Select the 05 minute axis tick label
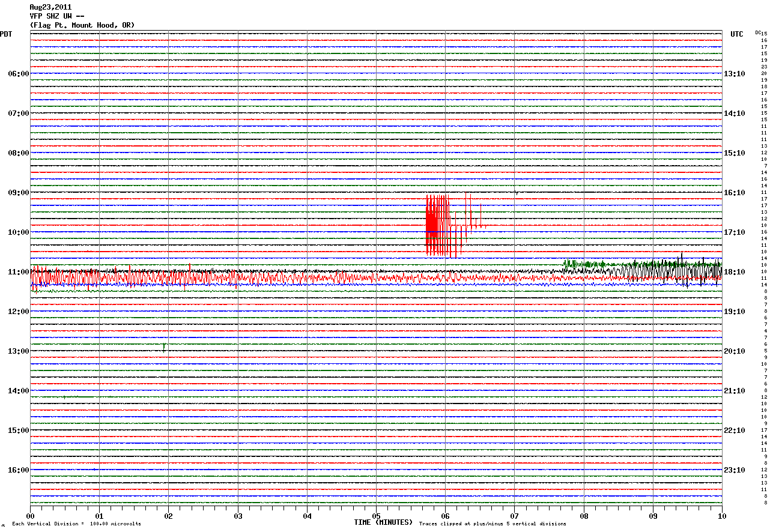 click(x=376, y=516)
